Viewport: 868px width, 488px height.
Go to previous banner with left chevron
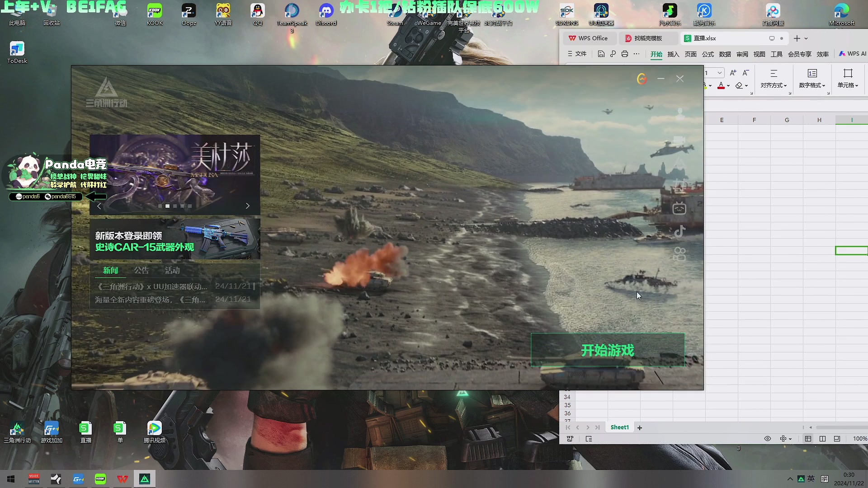(x=99, y=206)
